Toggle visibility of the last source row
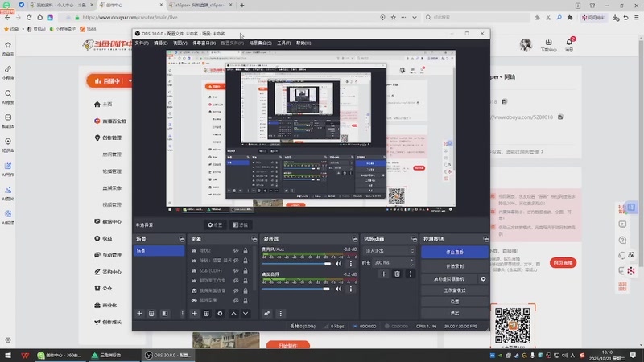The height and width of the screenshot is (362, 644). pos(236,300)
